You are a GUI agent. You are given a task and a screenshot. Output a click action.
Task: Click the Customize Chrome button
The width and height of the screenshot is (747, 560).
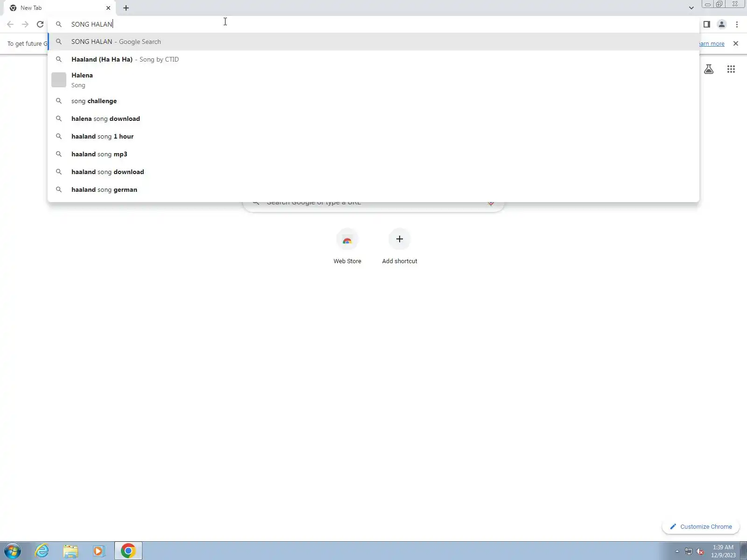click(701, 526)
